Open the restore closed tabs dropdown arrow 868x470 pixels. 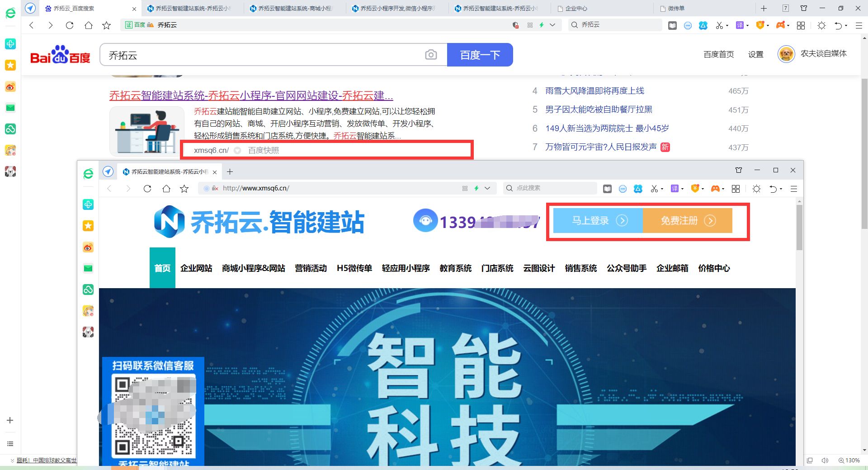845,26
